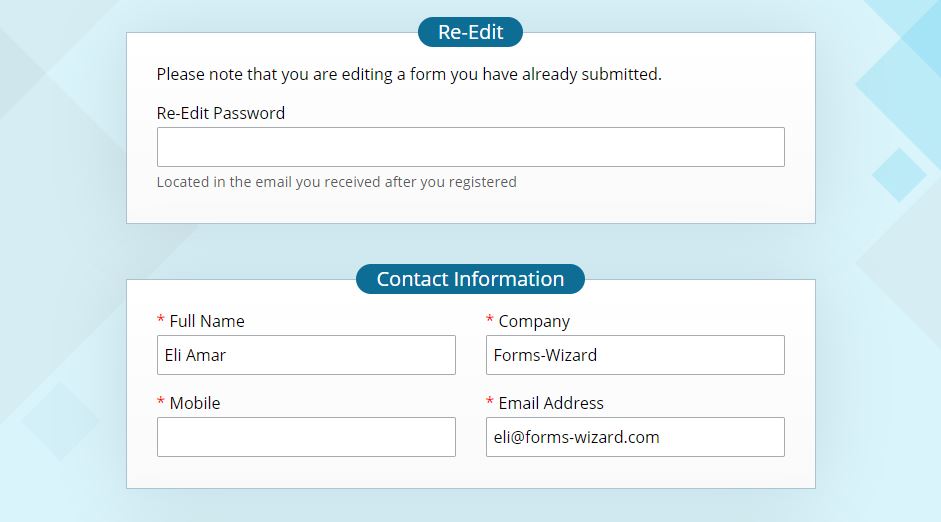Click the required asterisk next to Mobile
Image resolution: width=941 pixels, height=522 pixels.
(x=161, y=403)
